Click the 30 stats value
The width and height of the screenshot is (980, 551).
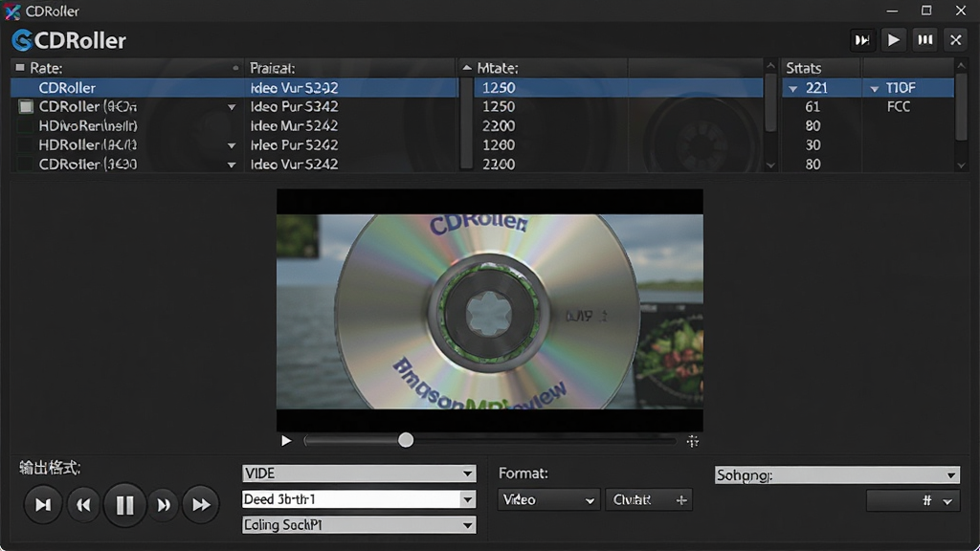tap(813, 145)
